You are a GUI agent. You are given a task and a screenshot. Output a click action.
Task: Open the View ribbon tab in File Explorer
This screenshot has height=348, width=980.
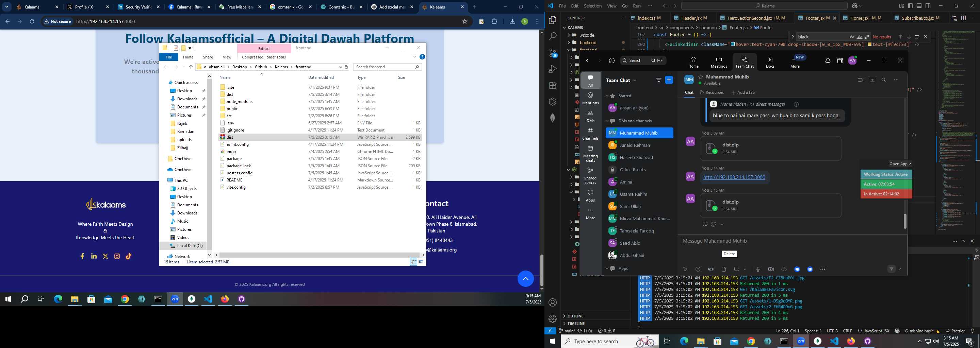pos(227,57)
